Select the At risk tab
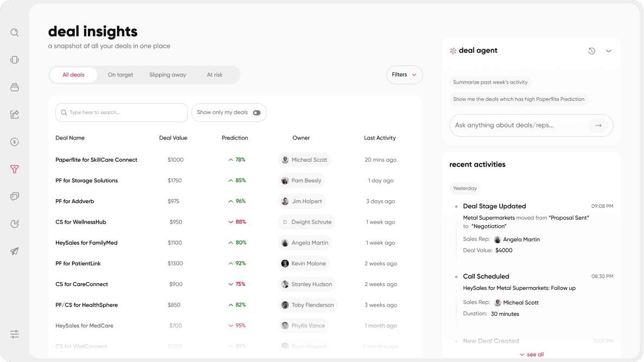 click(x=214, y=75)
